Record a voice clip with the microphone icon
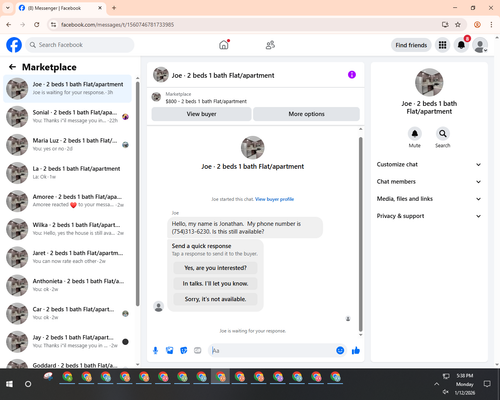The height and width of the screenshot is (400, 500). coord(155,350)
